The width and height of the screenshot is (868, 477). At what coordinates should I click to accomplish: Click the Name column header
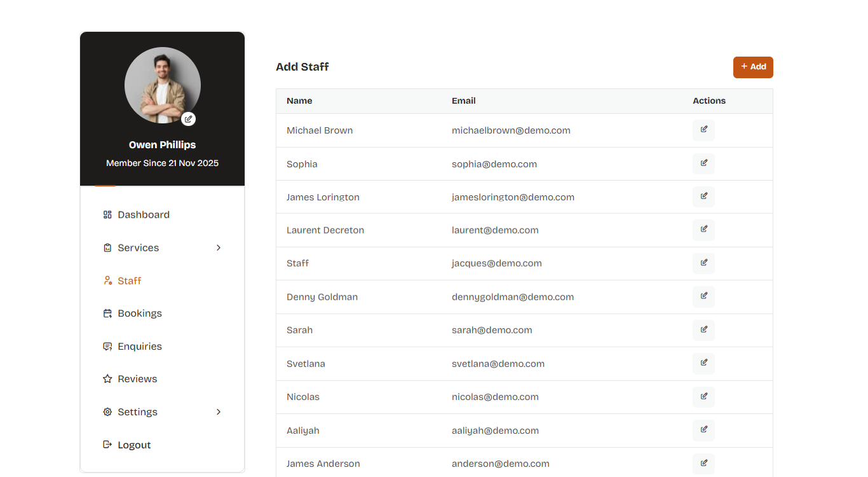point(299,100)
